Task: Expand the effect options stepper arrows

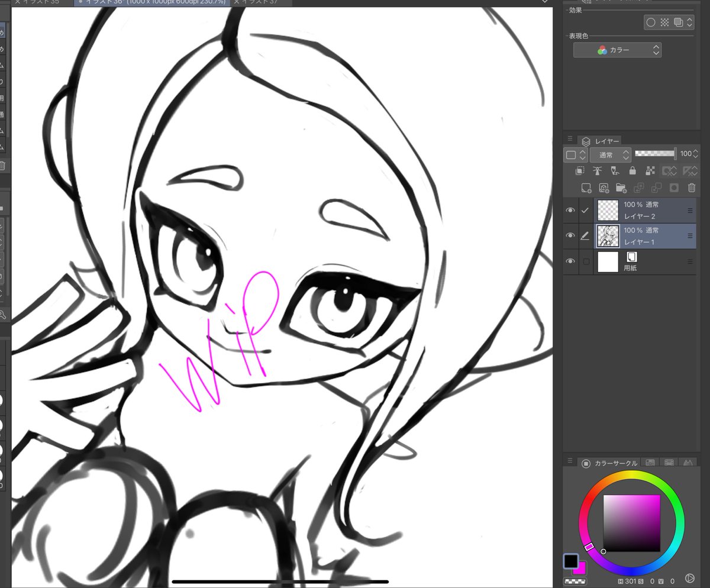Action: tap(689, 22)
